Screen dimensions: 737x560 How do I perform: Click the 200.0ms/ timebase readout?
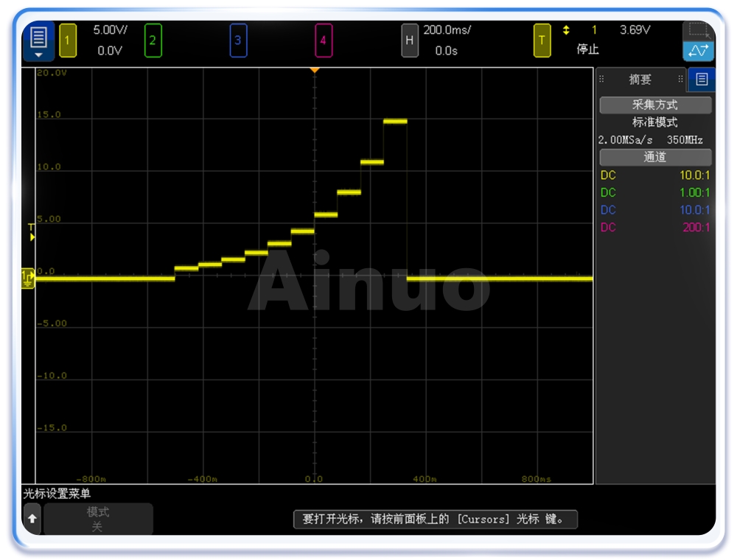447,30
